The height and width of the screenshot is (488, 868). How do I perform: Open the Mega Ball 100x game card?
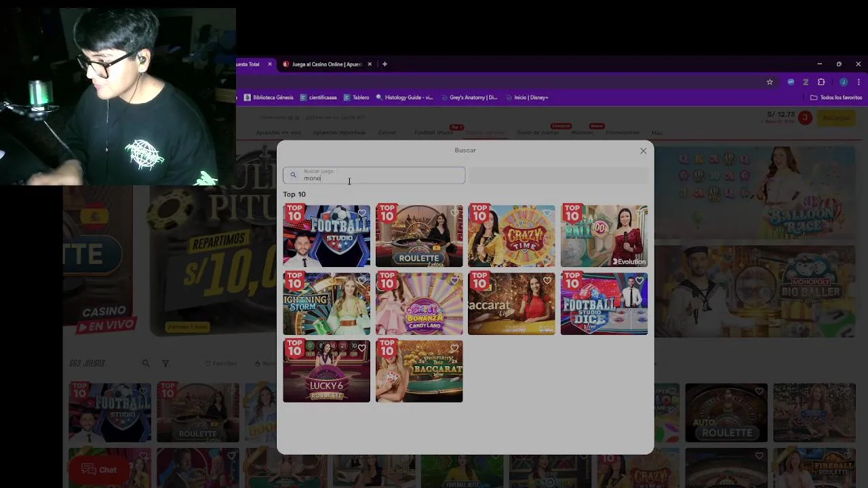[604, 236]
